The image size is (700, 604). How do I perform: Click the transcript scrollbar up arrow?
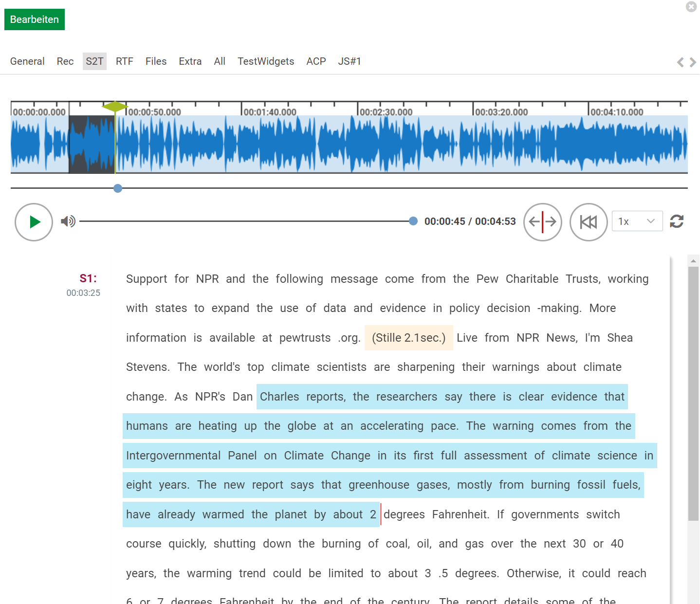tap(693, 261)
